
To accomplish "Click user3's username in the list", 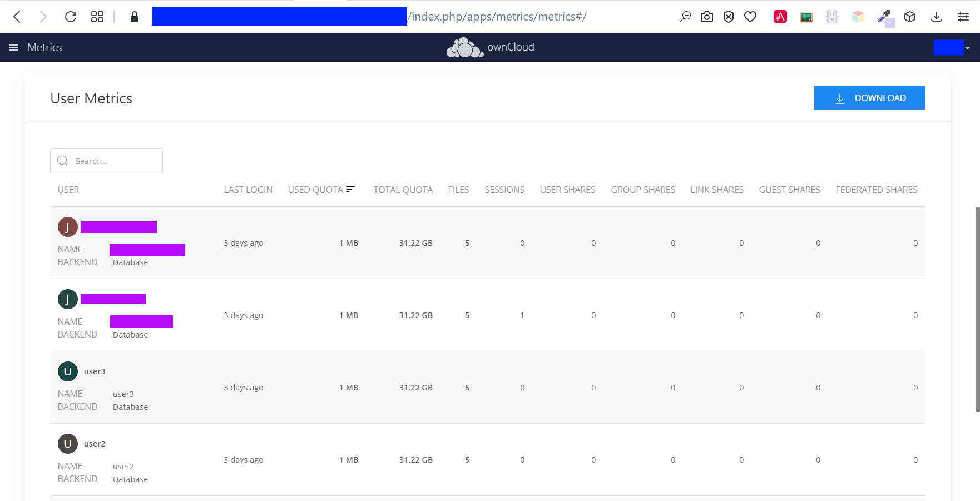I will click(x=94, y=371).
